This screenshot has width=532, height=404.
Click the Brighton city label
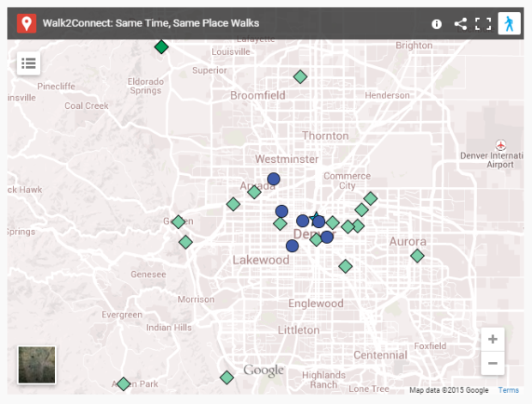pyautogui.click(x=414, y=45)
